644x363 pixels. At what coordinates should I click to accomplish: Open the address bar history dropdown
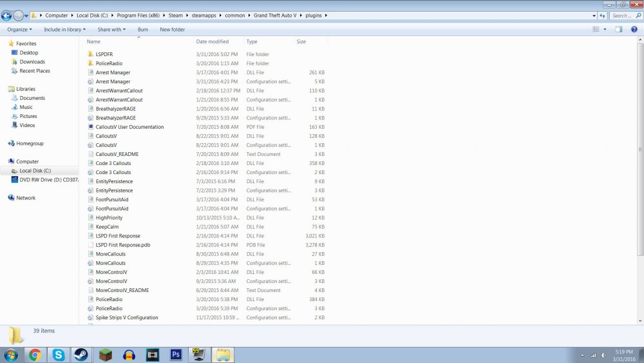(x=594, y=15)
